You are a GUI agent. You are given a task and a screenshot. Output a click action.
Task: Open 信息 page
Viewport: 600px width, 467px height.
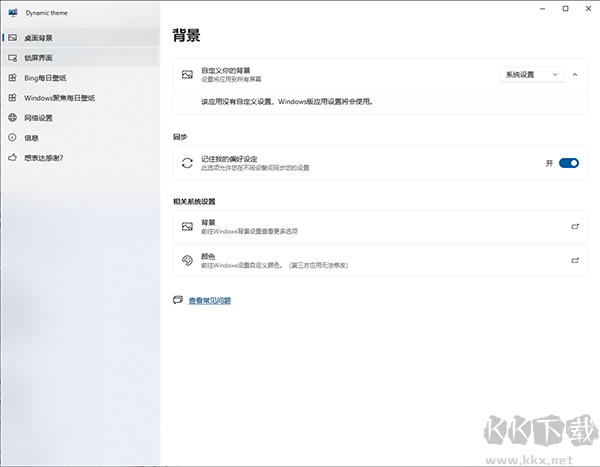(x=80, y=137)
